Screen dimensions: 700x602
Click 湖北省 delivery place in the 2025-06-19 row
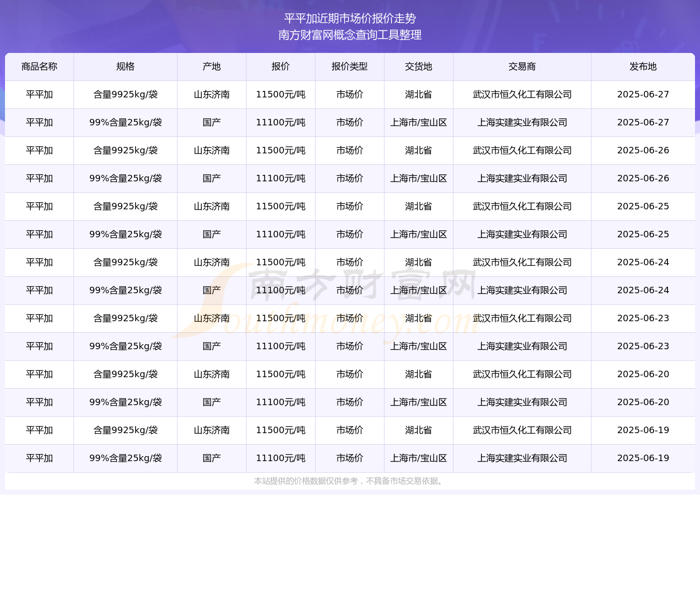point(419,430)
